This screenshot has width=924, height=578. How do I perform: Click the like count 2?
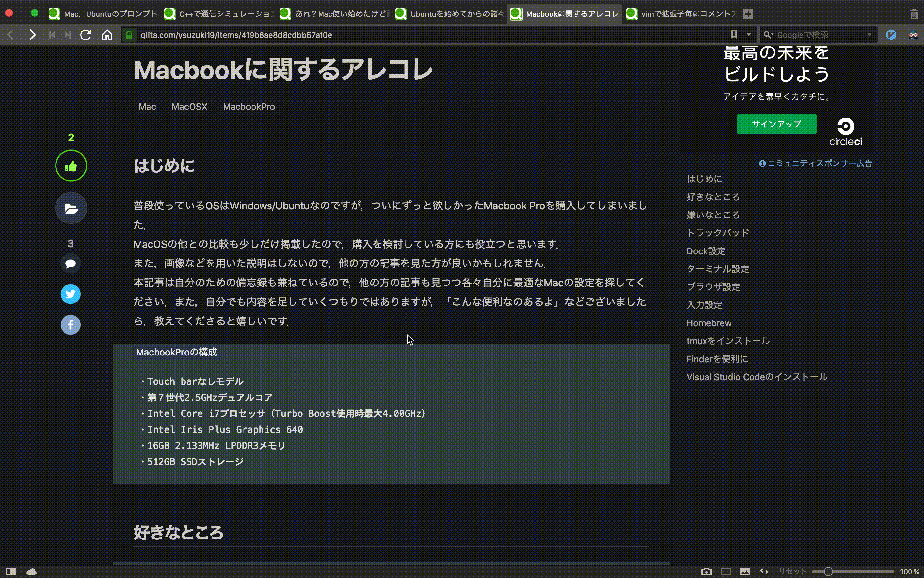[x=71, y=138]
